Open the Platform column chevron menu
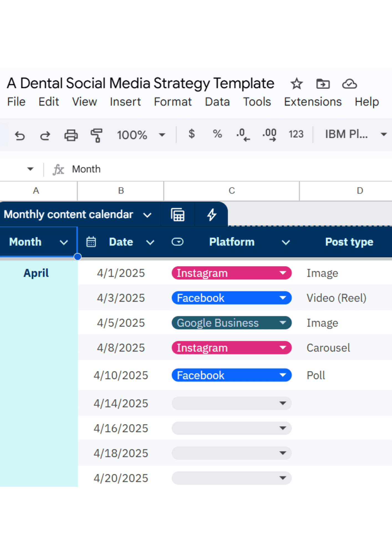392x555 pixels. 286,243
